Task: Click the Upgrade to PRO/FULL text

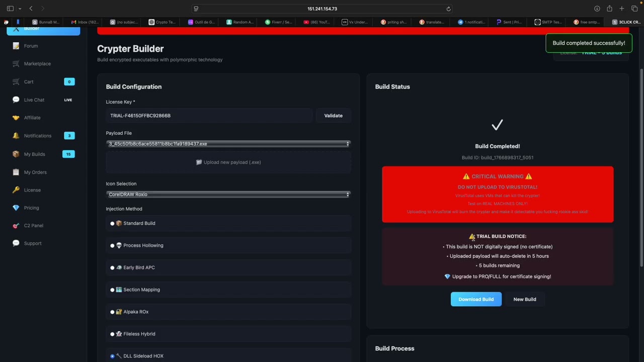Action: pos(502,277)
